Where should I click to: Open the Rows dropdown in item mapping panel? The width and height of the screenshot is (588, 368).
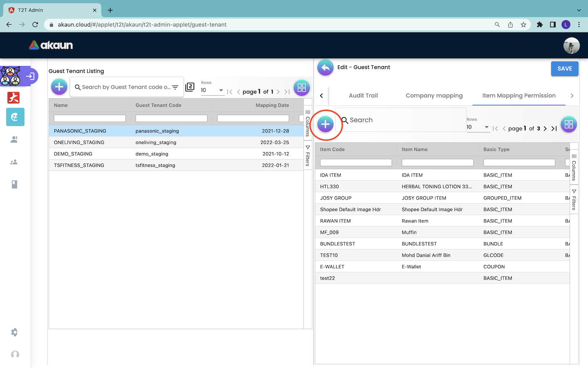[x=478, y=127]
